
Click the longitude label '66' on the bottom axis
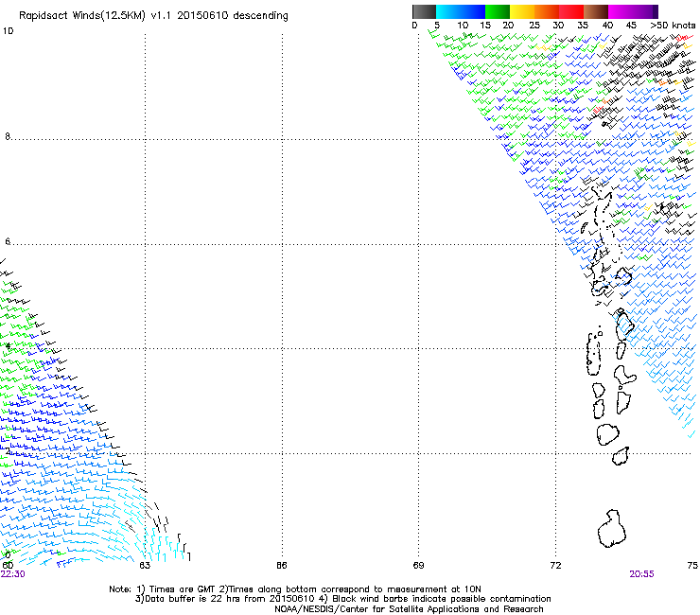pyautogui.click(x=282, y=566)
